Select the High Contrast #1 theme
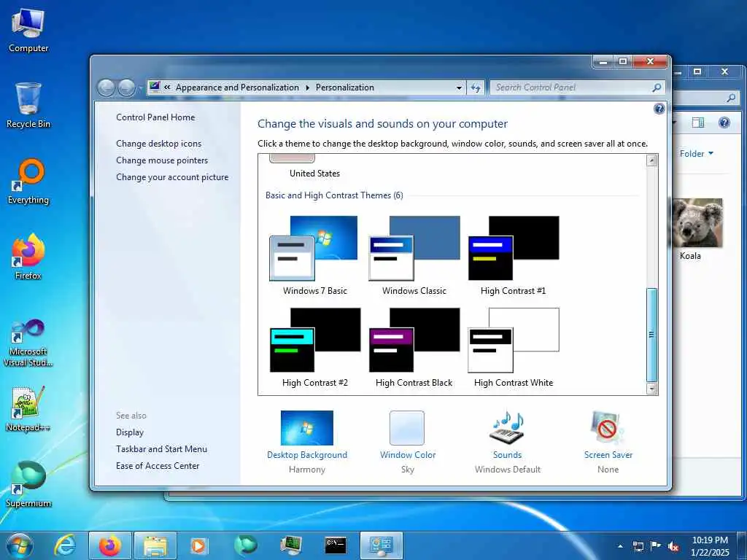The height and width of the screenshot is (560, 747). click(x=513, y=256)
